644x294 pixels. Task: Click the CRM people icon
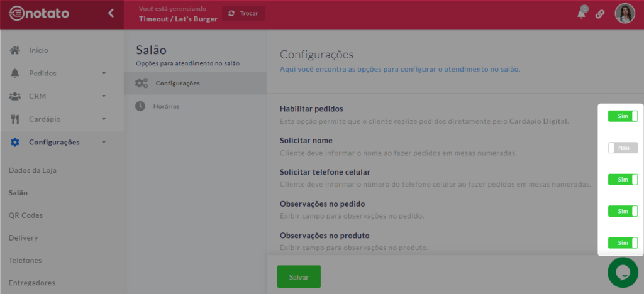pyautogui.click(x=15, y=96)
